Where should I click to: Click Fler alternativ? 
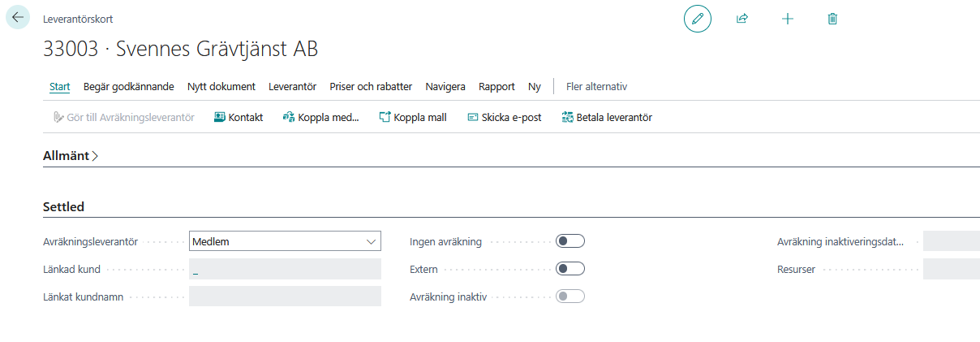596,87
